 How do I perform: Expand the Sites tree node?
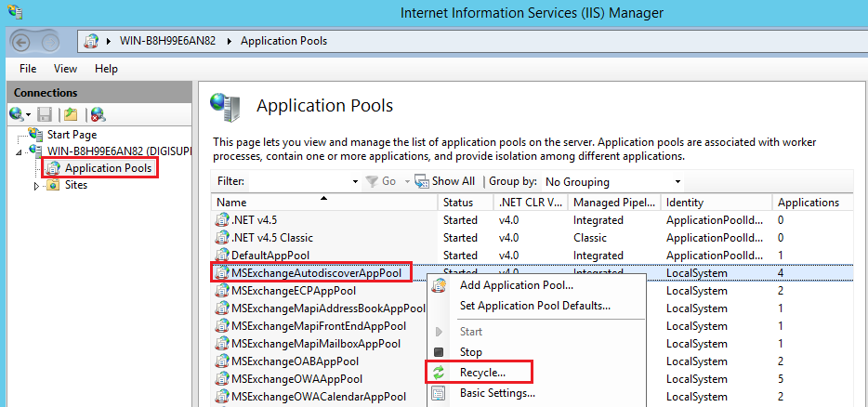pos(37,186)
